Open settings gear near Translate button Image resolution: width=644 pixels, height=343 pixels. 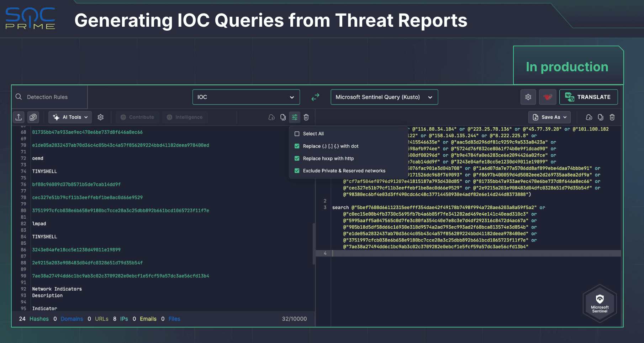tap(528, 97)
